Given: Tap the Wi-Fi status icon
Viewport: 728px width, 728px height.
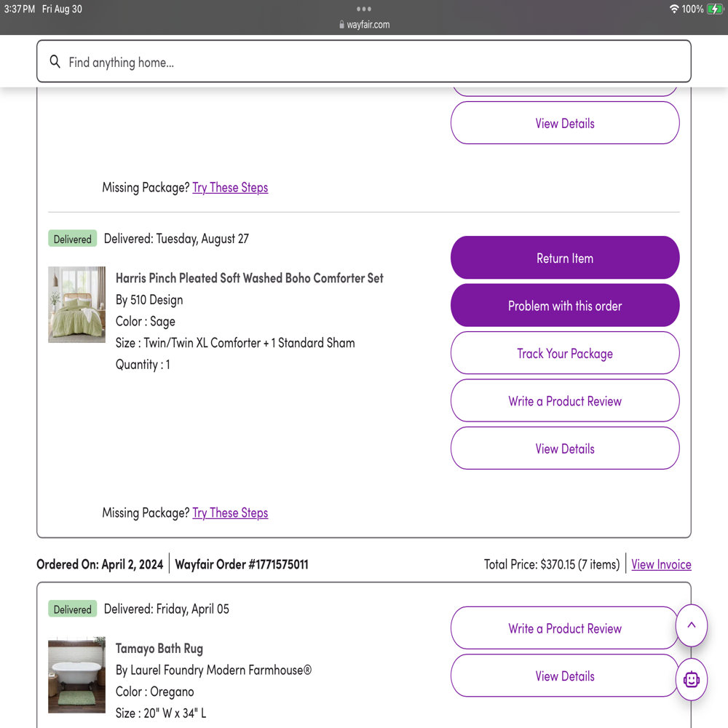Looking at the screenshot, I should click(674, 9).
